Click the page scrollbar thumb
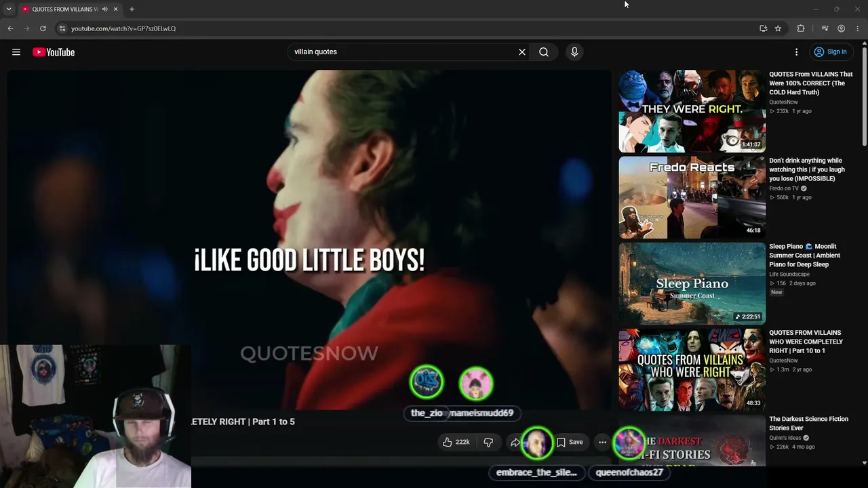Image resolution: width=868 pixels, height=488 pixels. coord(864,95)
